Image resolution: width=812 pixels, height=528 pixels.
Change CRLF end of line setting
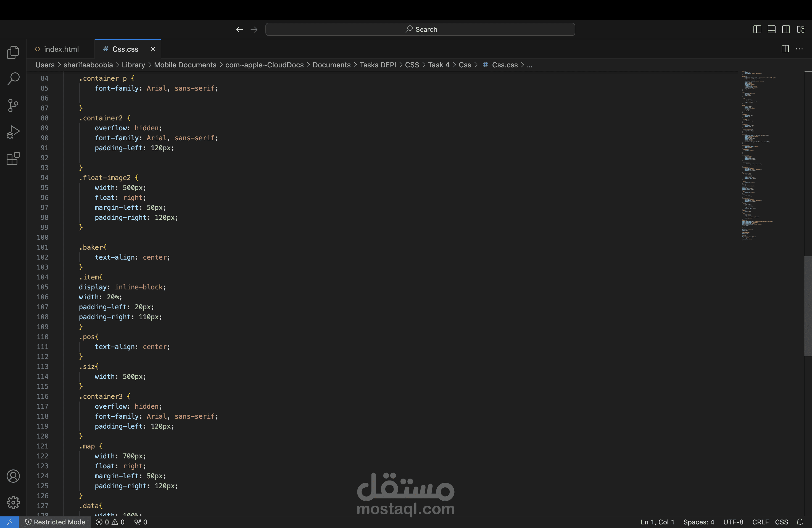(x=760, y=522)
